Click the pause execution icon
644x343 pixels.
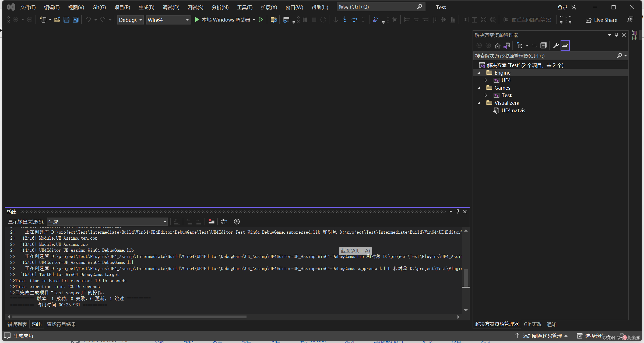pos(305,20)
